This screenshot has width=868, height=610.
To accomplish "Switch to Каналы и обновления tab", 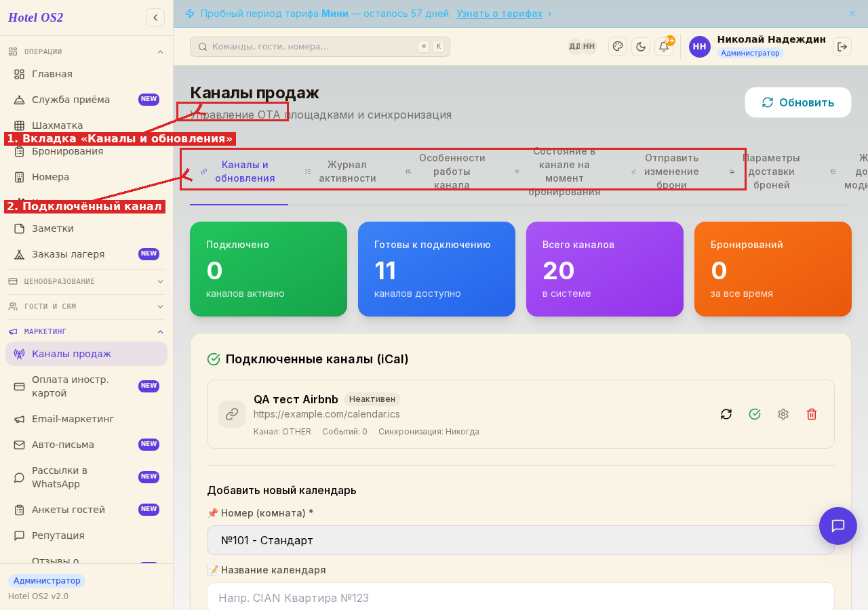I will (x=239, y=171).
